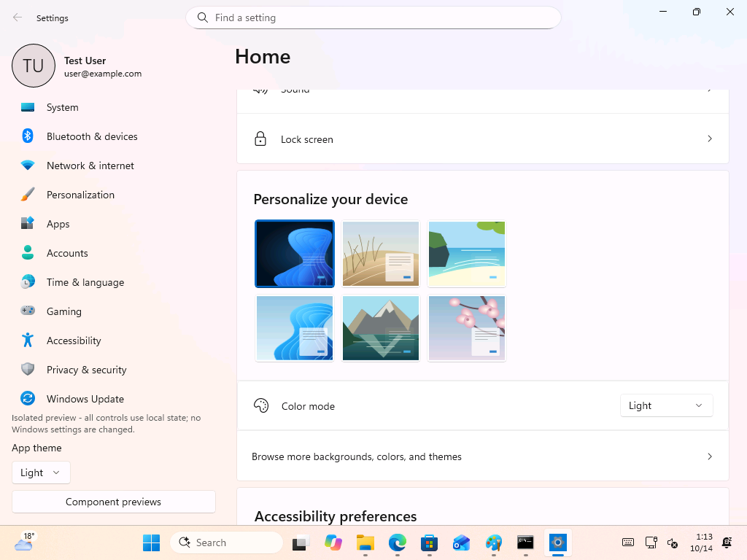Open the Lock screen settings row
This screenshot has width=747, height=560.
click(x=483, y=139)
